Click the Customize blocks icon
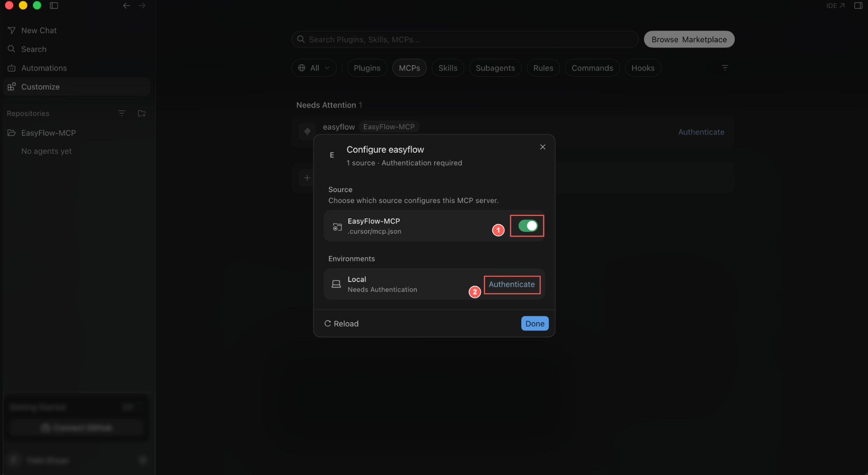868x475 pixels. [11, 87]
